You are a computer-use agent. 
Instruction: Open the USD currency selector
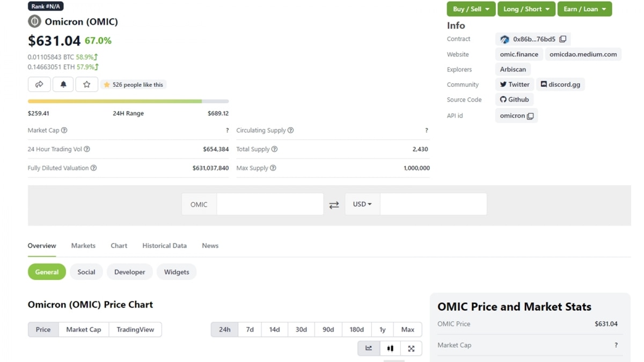point(362,204)
